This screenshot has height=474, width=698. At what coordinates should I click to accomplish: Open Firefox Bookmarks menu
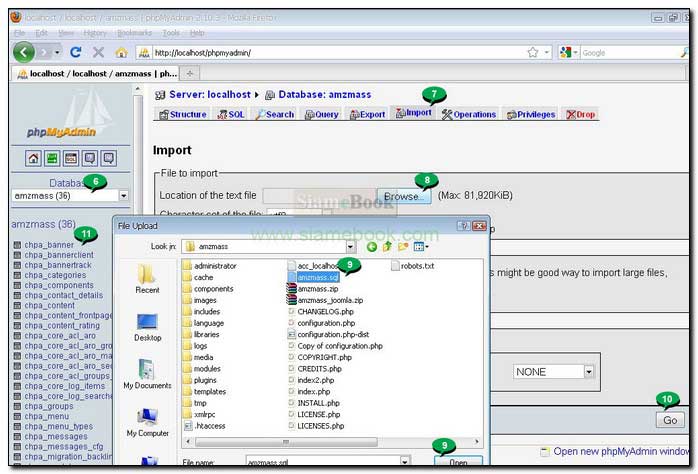[134, 33]
